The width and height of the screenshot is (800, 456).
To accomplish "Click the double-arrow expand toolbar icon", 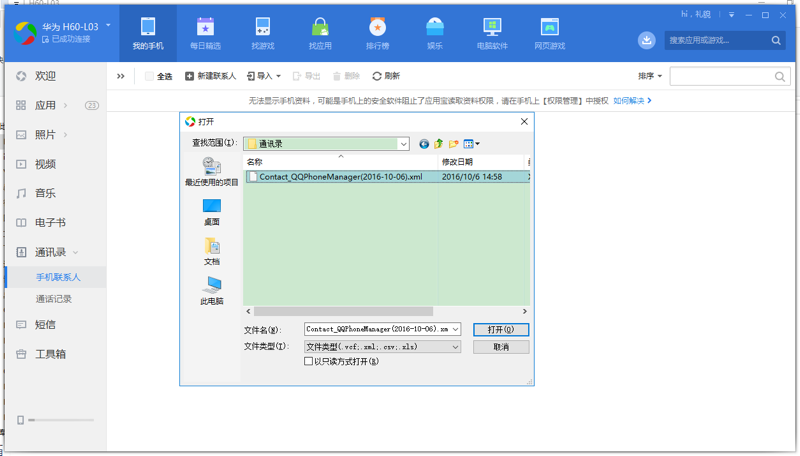I will coord(120,76).
